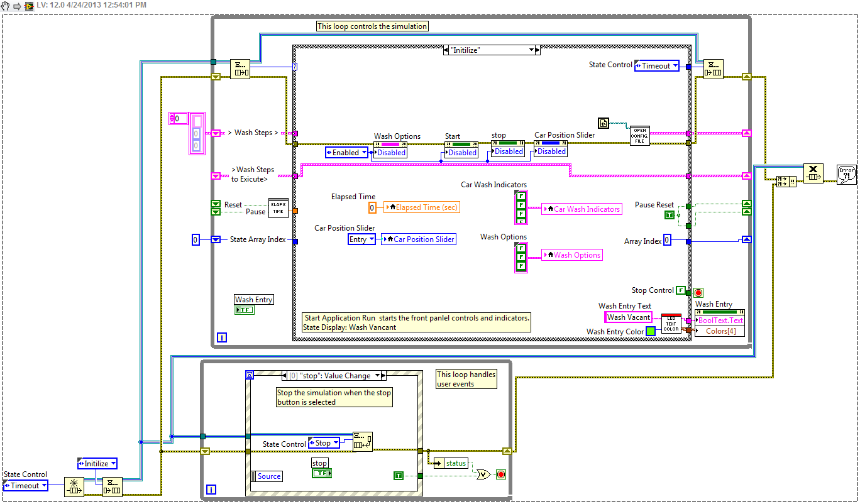Go to previous event case of stop Value Change
Screen dimensions: 860x504
285,375
